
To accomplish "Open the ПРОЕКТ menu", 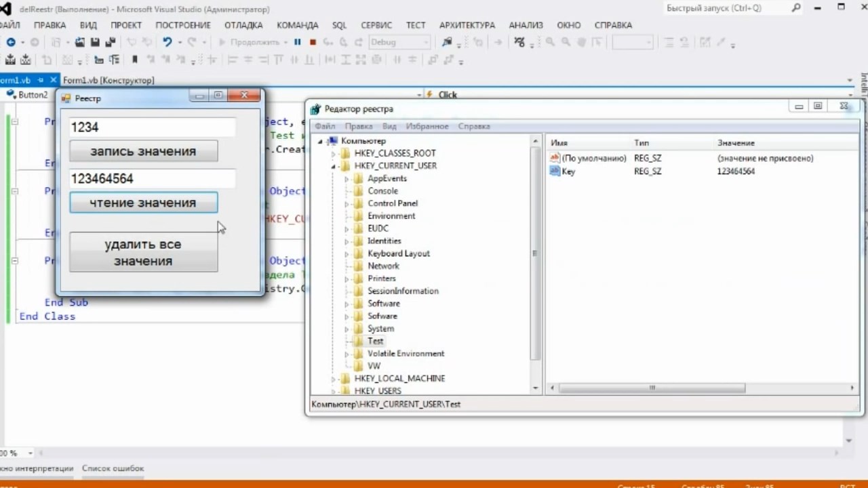I will [x=126, y=25].
